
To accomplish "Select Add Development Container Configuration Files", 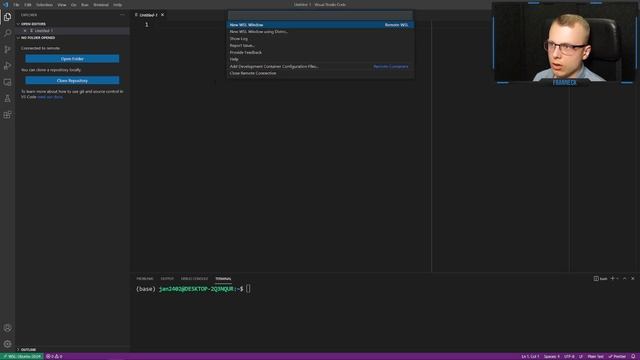I will click(x=320, y=67).
